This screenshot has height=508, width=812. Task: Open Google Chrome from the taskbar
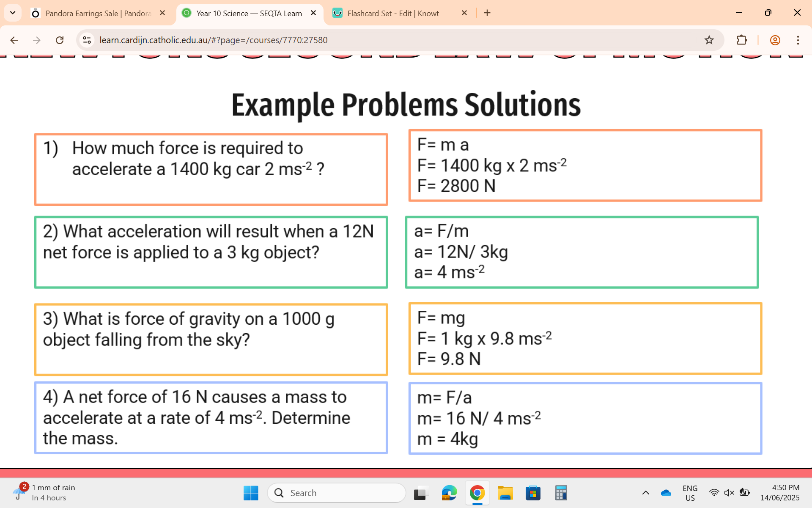click(477, 493)
